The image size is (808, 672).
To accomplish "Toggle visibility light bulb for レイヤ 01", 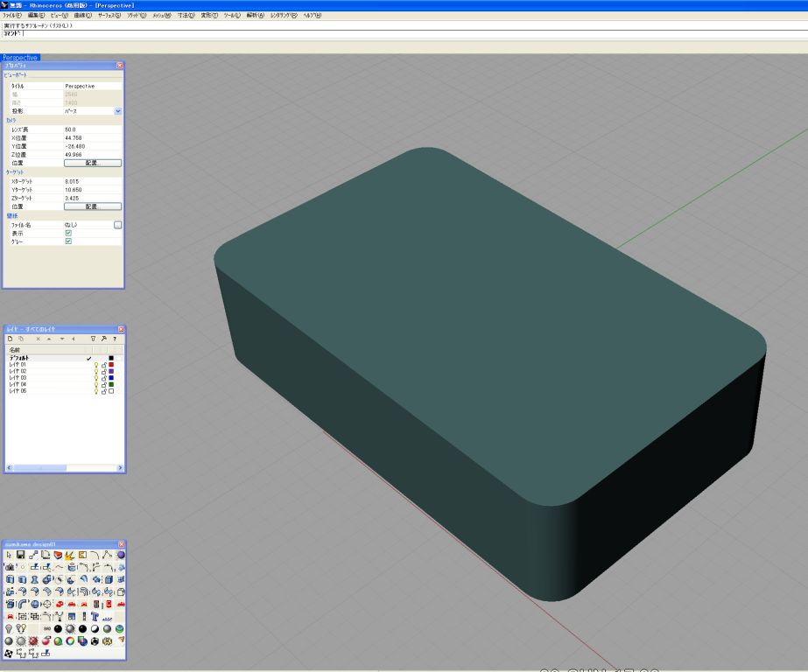I will tap(96, 365).
